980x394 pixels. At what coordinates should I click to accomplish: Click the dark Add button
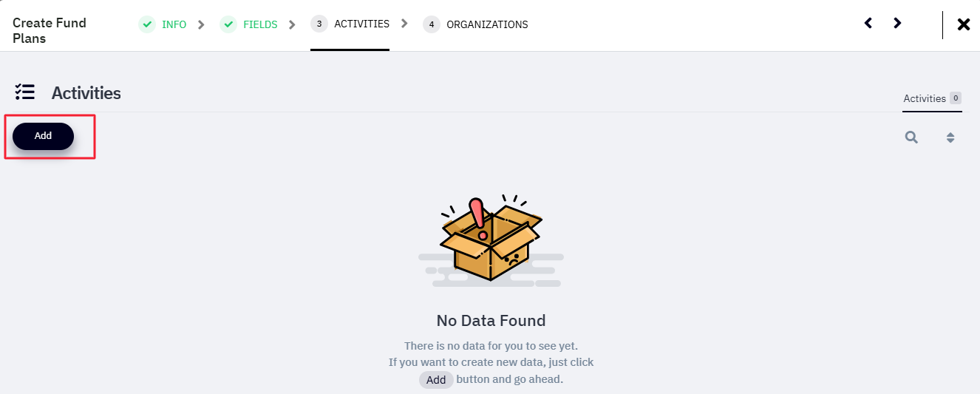point(43,136)
